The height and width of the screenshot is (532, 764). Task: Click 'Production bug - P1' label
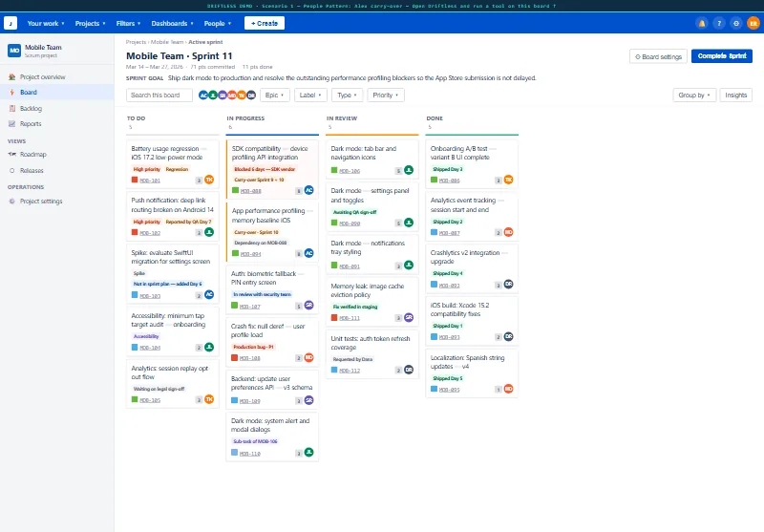coord(253,347)
